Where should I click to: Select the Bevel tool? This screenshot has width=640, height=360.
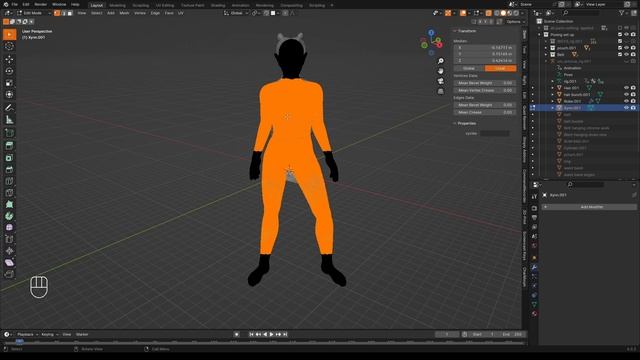click(x=9, y=169)
